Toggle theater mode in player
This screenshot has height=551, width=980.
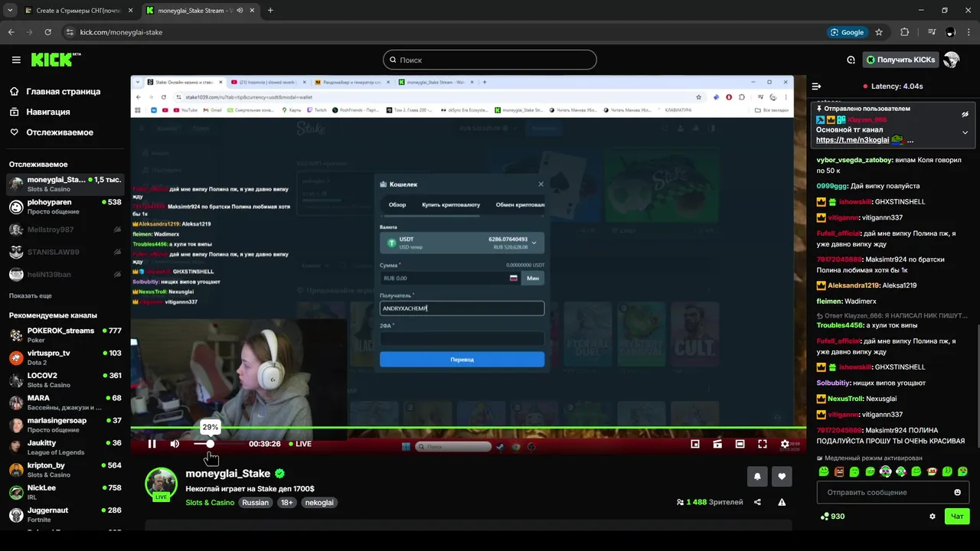(x=740, y=444)
